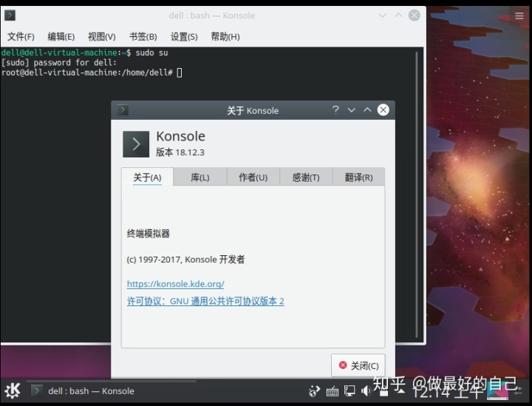
Task: Open the wired network connection tray icon
Action: pyautogui.click(x=349, y=391)
